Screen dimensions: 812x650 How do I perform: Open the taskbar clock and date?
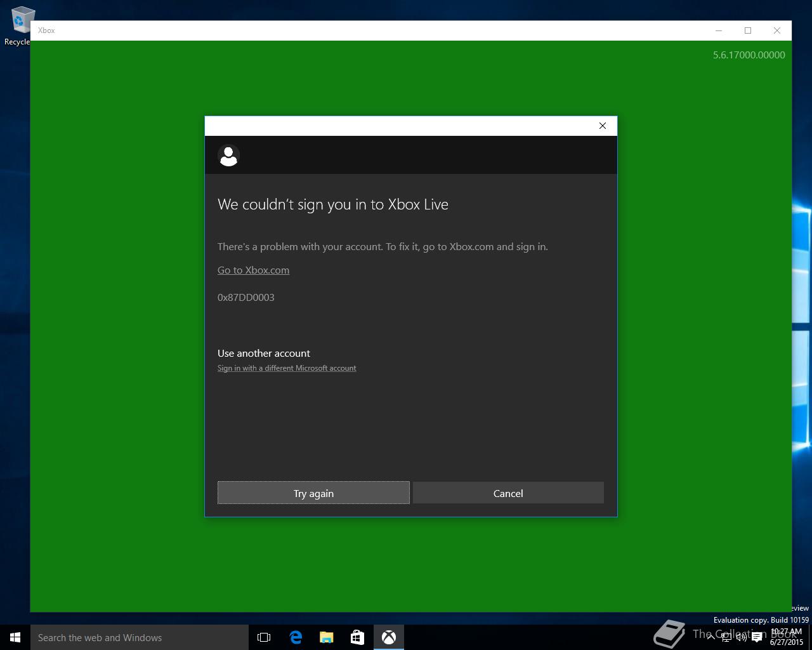coord(787,637)
